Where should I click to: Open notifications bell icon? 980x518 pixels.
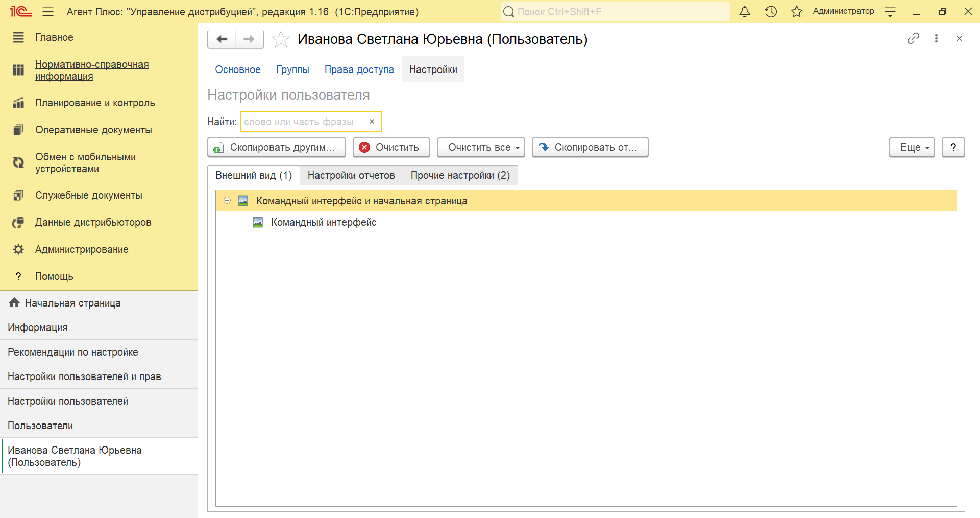pos(745,11)
